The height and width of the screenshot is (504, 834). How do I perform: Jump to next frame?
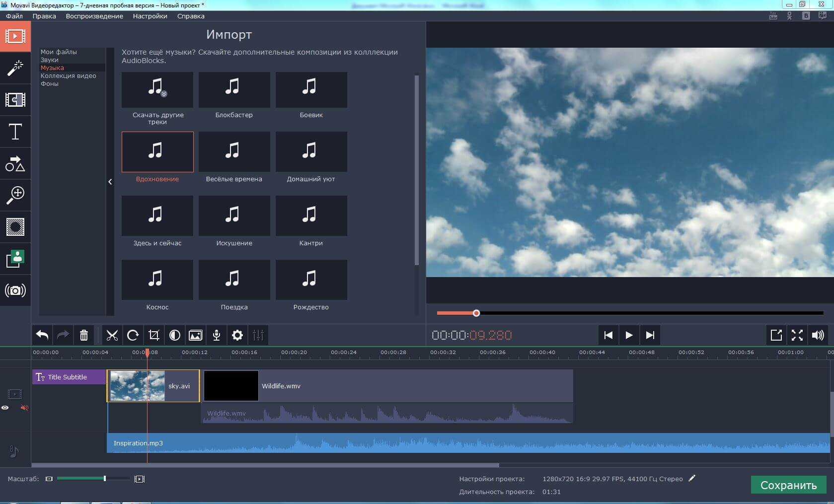650,335
